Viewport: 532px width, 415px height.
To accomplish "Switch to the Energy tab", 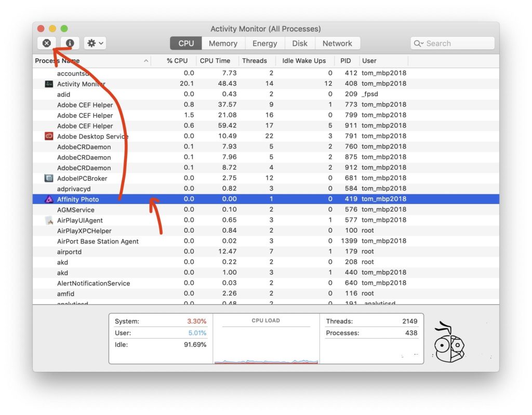I will [264, 43].
